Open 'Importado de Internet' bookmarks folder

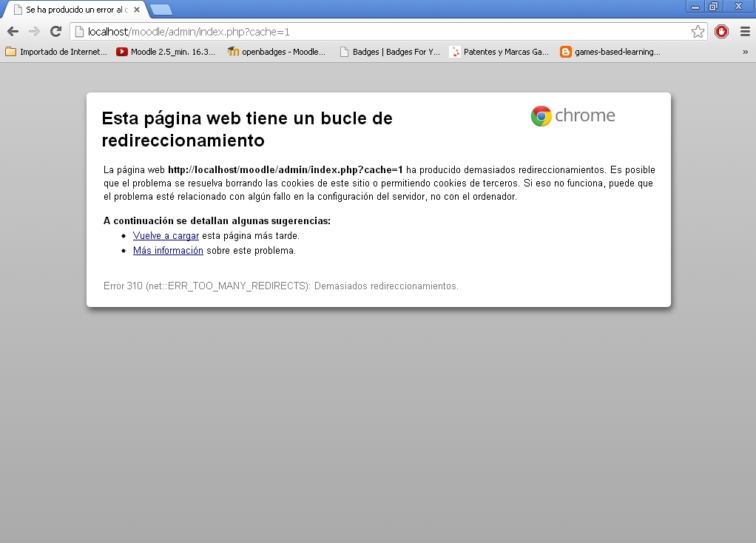pos(56,52)
